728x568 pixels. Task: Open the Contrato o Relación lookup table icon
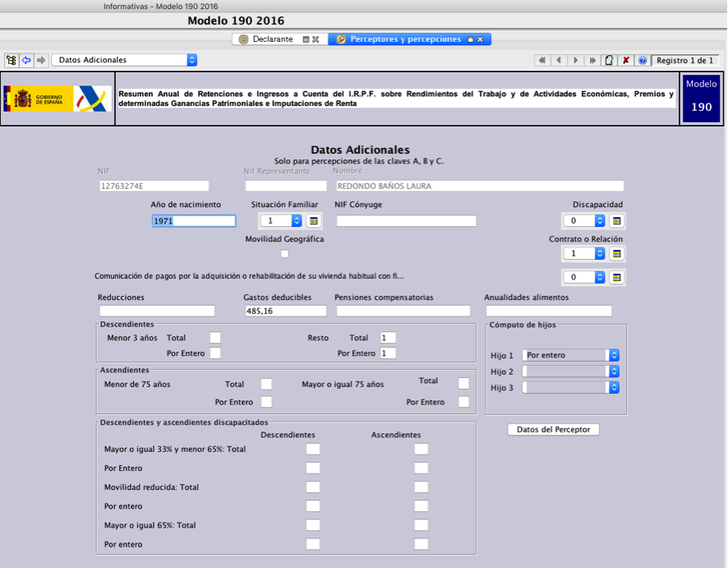coord(616,253)
